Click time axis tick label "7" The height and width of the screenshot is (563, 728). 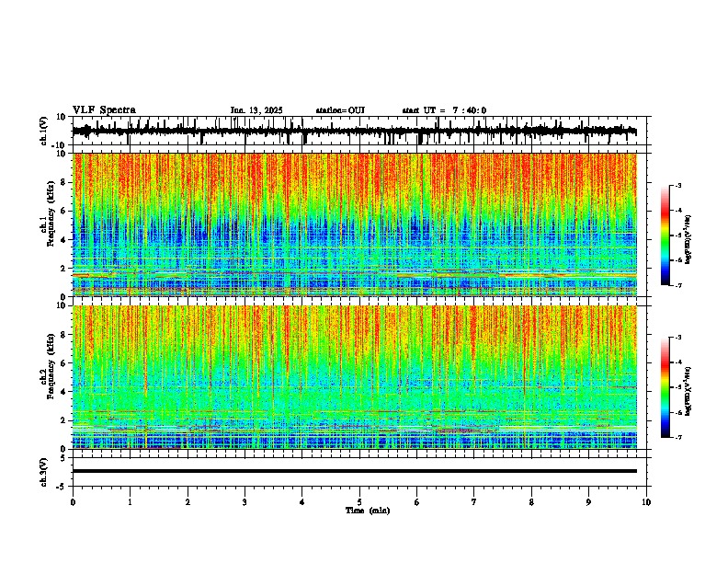(474, 502)
